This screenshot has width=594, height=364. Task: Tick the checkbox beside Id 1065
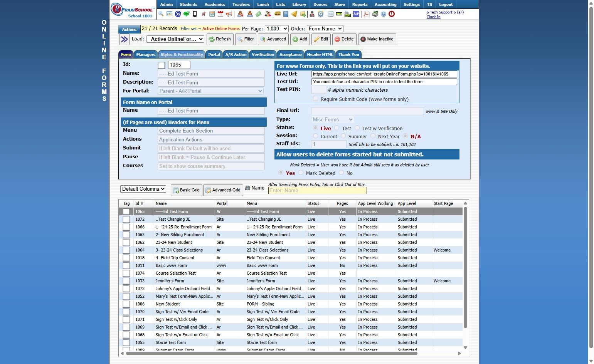[162, 65]
